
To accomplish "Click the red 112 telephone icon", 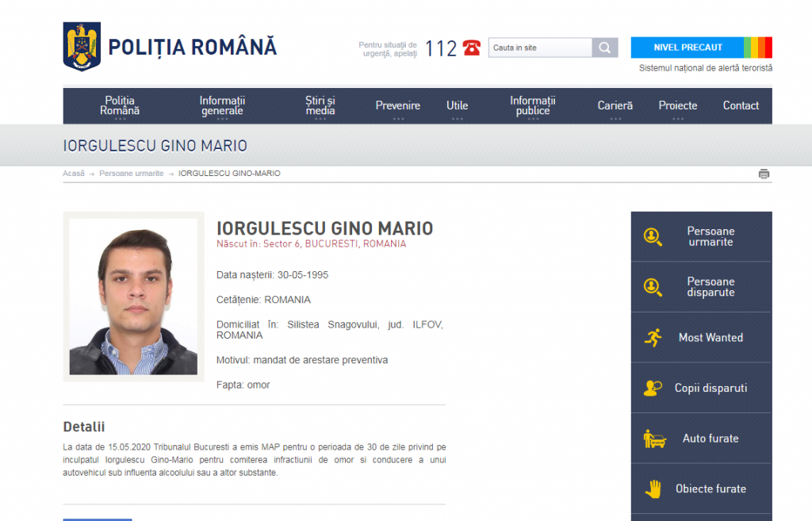I will tap(471, 48).
